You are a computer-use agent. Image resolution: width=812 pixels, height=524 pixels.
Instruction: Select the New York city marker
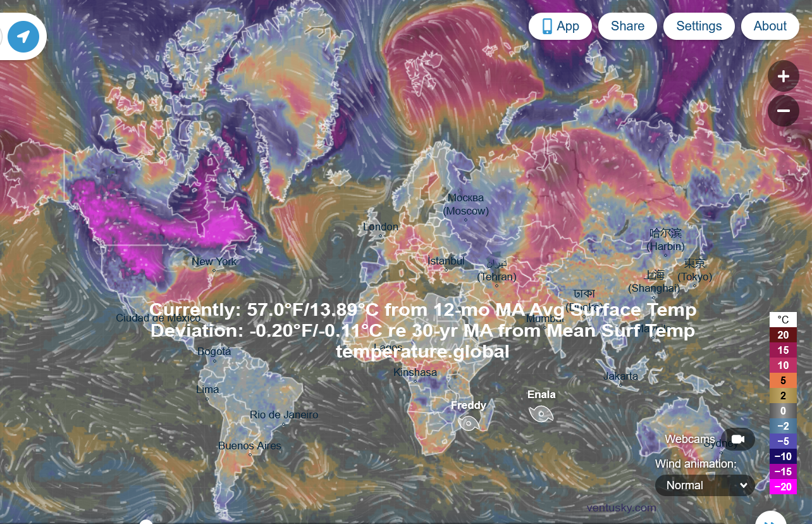pyautogui.click(x=214, y=271)
